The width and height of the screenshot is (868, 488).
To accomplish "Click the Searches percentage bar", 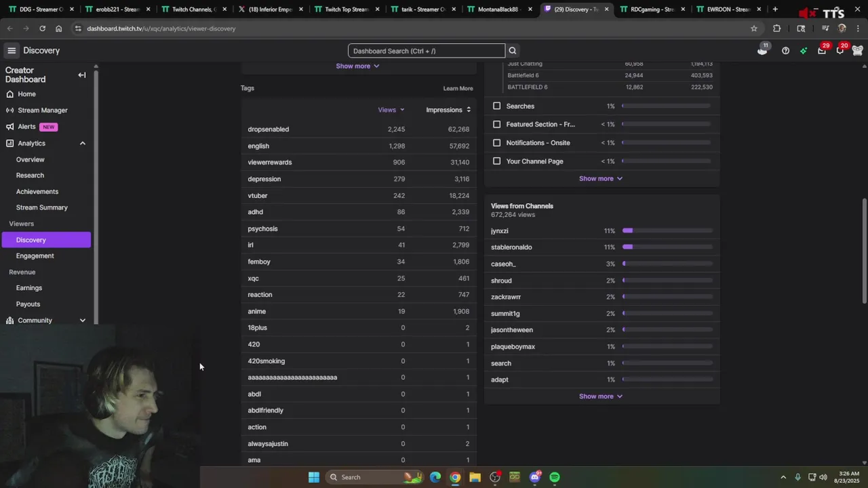I will 666,106.
